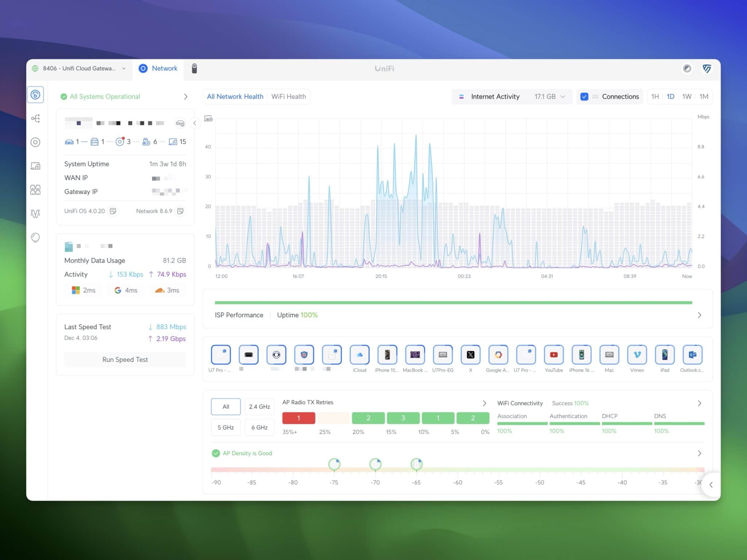747x560 pixels.
Task: Open the Dashboard panel in the sidebar
Action: (35, 95)
